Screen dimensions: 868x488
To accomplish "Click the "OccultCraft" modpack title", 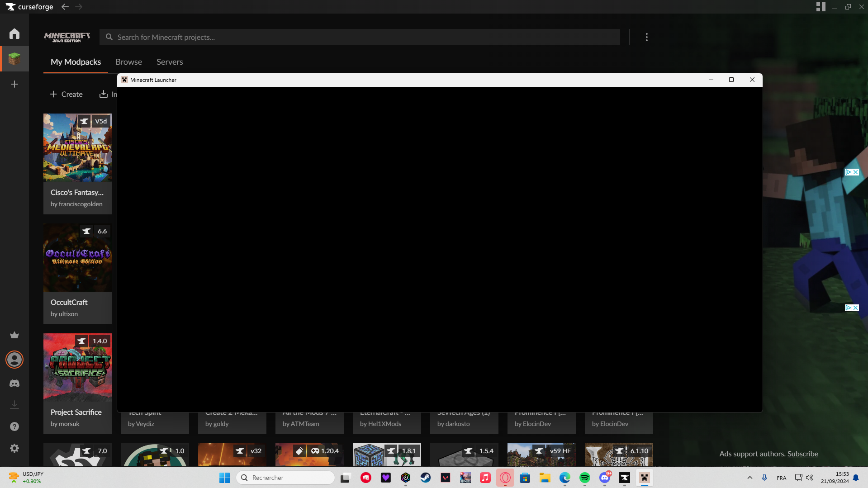I will click(69, 303).
